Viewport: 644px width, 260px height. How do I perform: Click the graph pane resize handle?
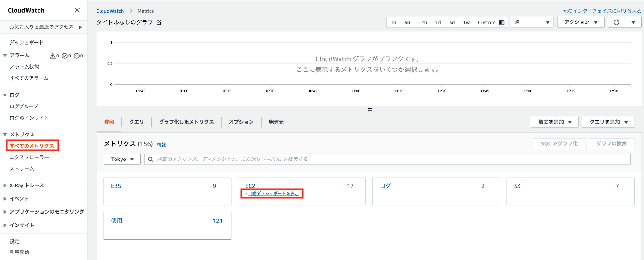click(370, 109)
